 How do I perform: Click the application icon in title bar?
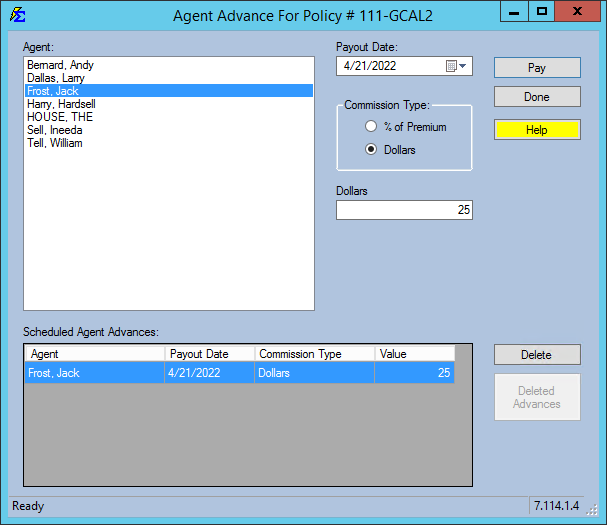18,15
